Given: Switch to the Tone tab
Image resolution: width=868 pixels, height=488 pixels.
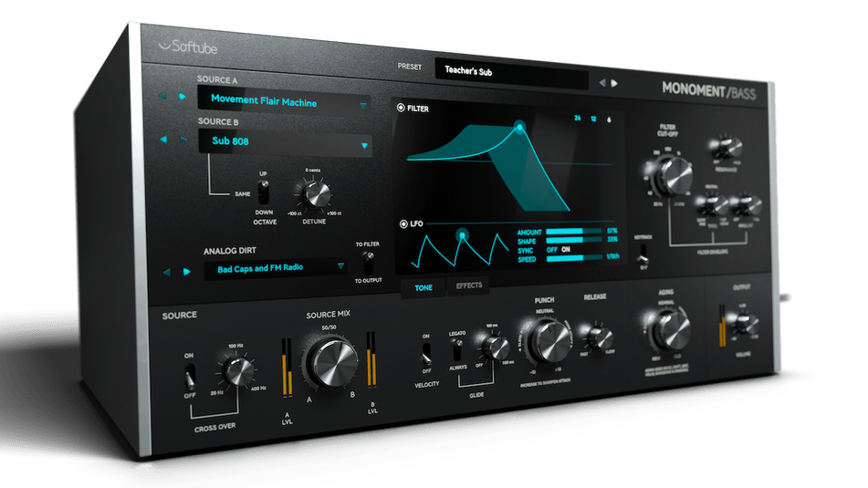Looking at the screenshot, I should click(x=424, y=287).
